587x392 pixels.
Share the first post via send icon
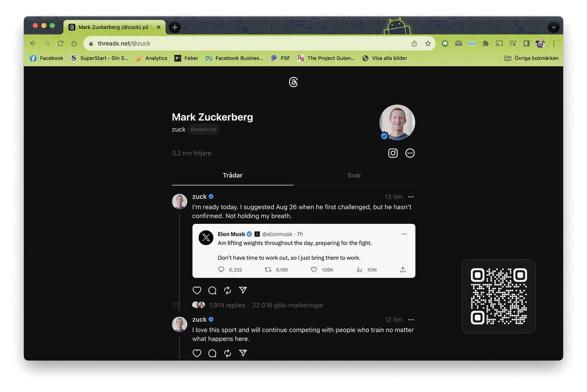click(243, 290)
